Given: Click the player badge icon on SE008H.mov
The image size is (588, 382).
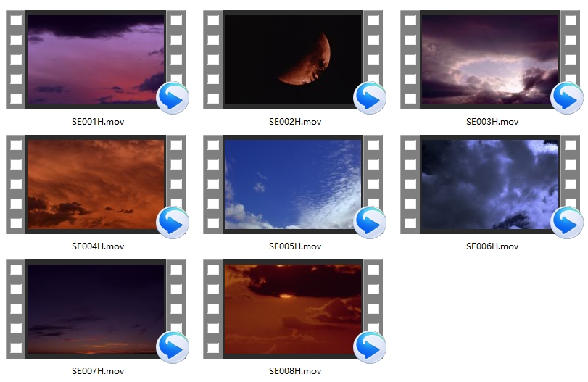Looking at the screenshot, I should [x=370, y=347].
